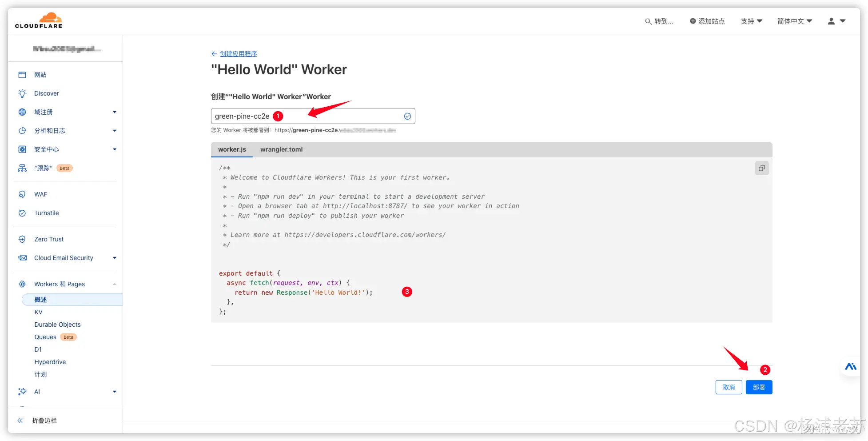Switch to the worker.js tab
The height and width of the screenshot is (441, 868).
click(x=232, y=149)
